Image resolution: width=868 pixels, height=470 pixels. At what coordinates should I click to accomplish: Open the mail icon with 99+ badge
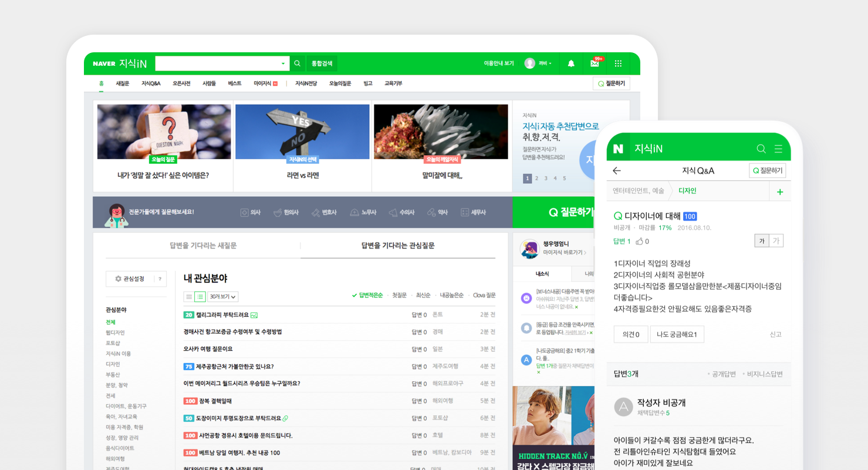[x=595, y=63]
